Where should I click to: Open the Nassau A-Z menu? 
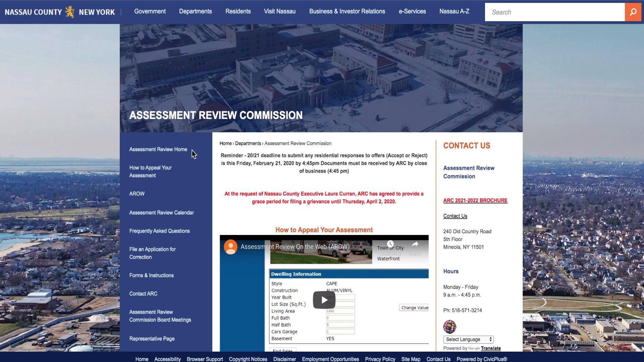tap(454, 11)
